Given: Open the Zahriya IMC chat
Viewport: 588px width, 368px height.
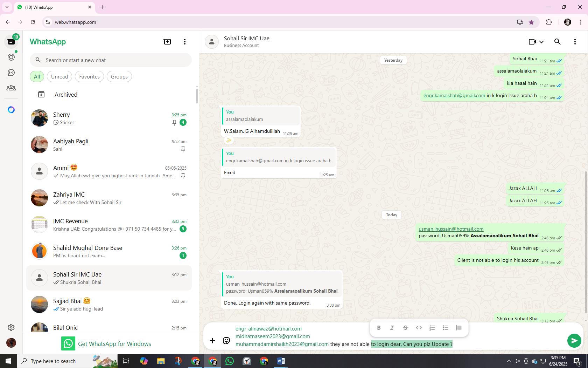Looking at the screenshot, I should click(109, 198).
